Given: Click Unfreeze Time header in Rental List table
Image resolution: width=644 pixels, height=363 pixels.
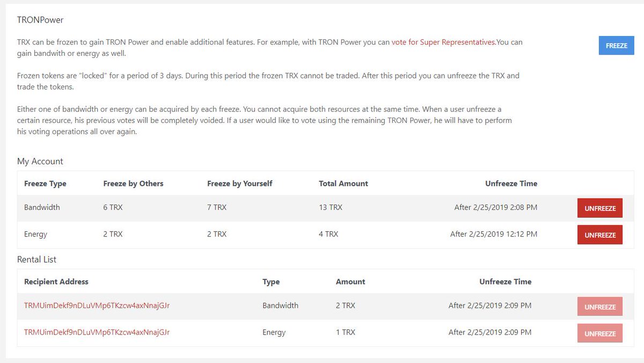Looking at the screenshot, I should (506, 281).
